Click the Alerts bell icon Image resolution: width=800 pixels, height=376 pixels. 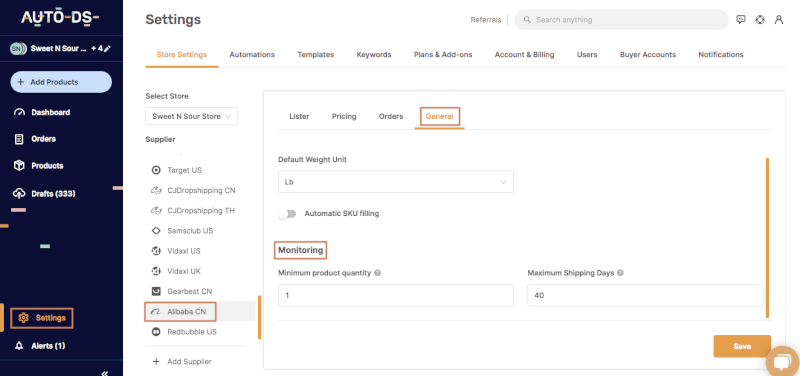pyautogui.click(x=19, y=346)
